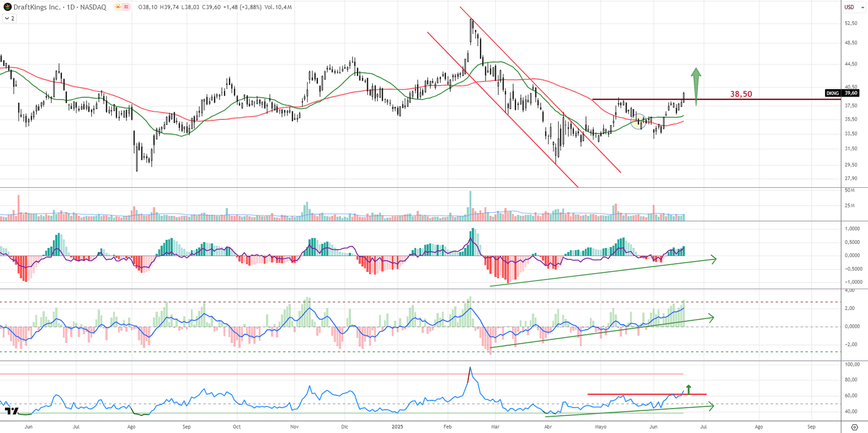Click the change value +1,48 (+3,88%)
868x433 pixels.
(242, 7)
